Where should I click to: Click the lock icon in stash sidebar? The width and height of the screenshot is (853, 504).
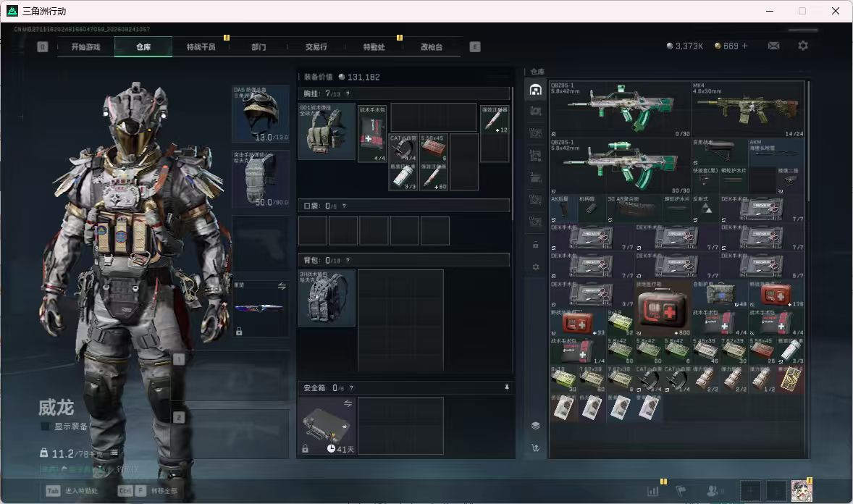(x=535, y=245)
